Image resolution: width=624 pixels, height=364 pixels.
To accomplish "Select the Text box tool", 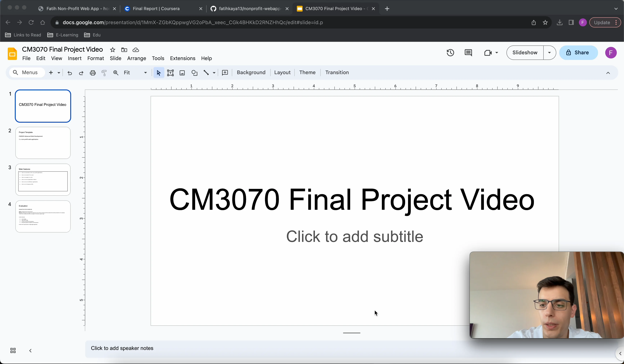I will pyautogui.click(x=170, y=73).
